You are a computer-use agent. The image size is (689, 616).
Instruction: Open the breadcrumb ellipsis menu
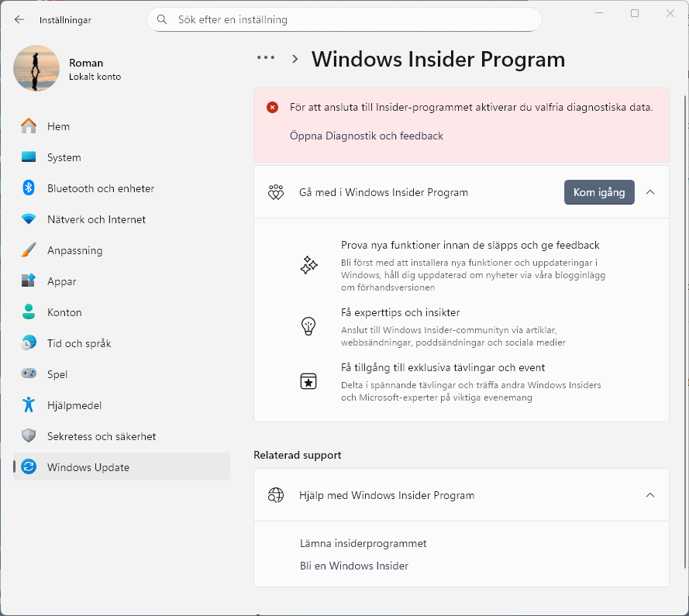tap(266, 57)
